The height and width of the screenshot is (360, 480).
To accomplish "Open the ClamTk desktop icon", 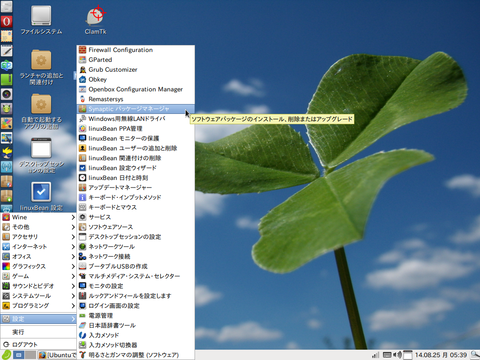I will [x=96, y=21].
